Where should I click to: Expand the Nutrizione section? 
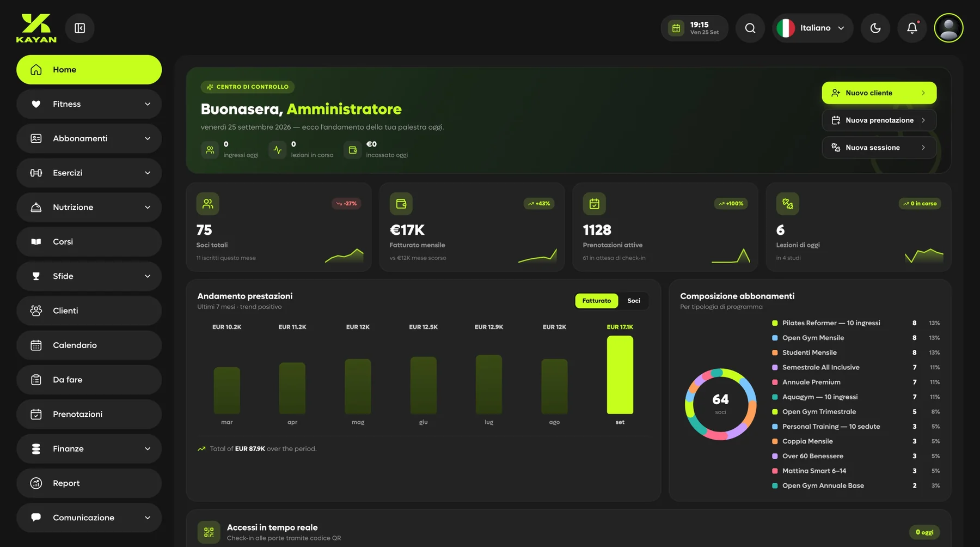click(x=89, y=207)
